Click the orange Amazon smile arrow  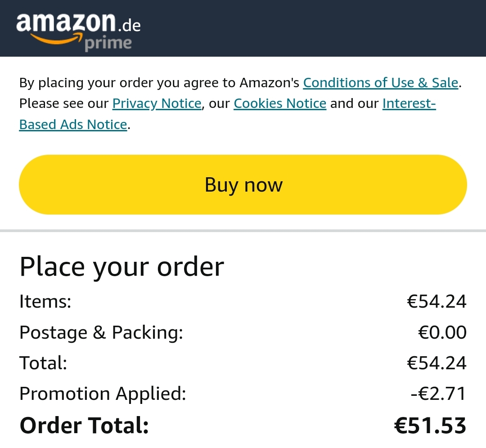[x=56, y=38]
